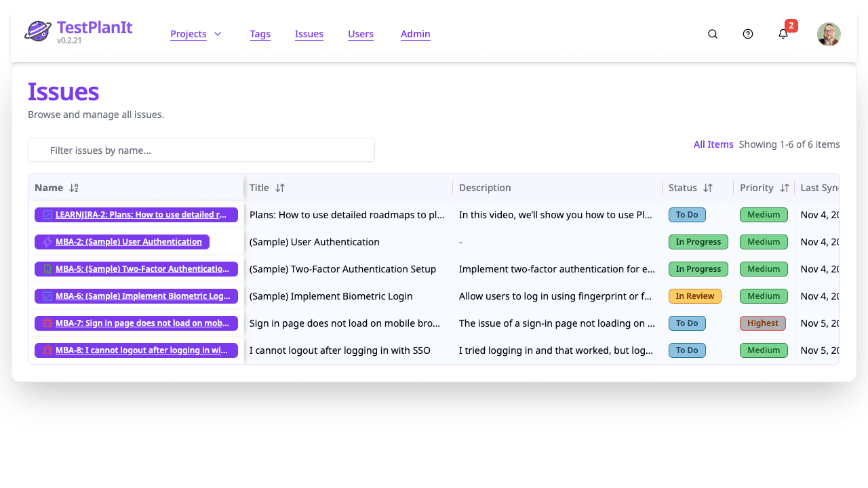
Task: Click the All Items filter link
Action: [713, 144]
